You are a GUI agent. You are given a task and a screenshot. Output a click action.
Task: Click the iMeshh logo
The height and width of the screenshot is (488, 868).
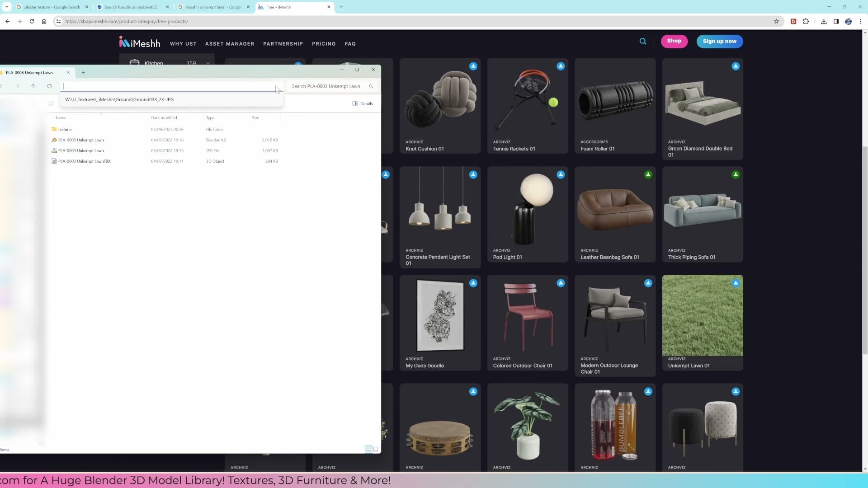pyautogui.click(x=140, y=42)
